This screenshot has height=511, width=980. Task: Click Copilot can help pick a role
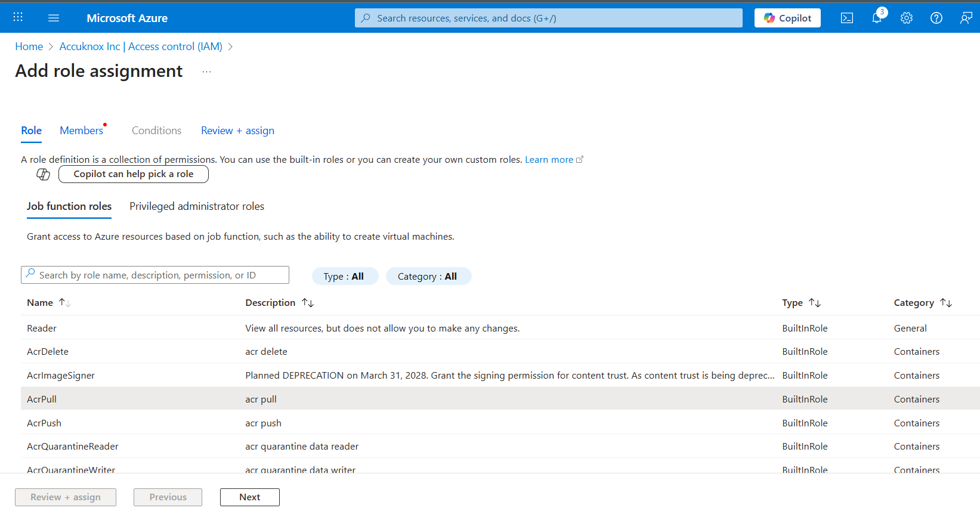pyautogui.click(x=134, y=174)
